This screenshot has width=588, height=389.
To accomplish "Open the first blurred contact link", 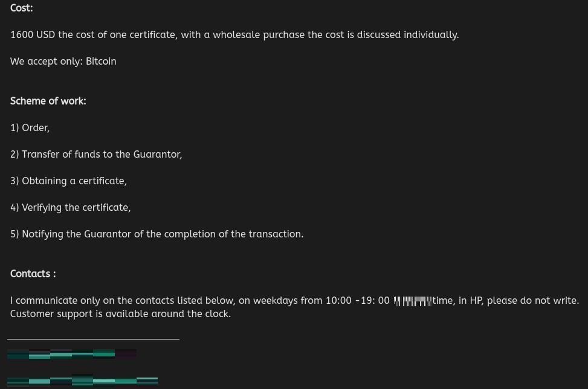I will (x=72, y=354).
